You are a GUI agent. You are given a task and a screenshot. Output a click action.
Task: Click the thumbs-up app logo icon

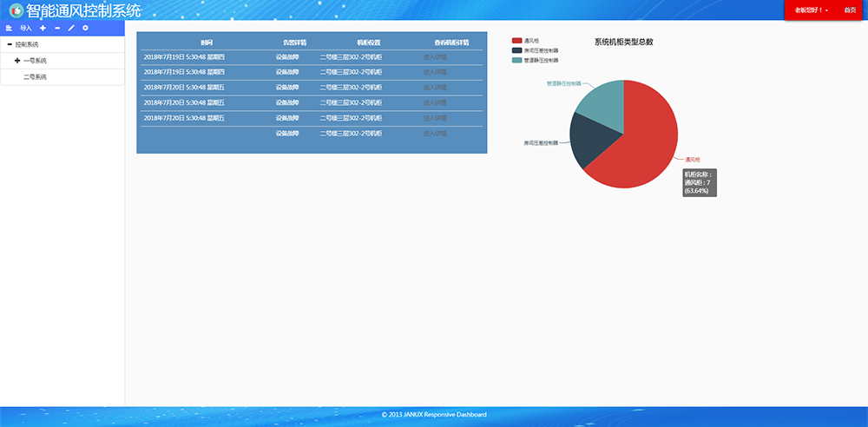tap(16, 10)
